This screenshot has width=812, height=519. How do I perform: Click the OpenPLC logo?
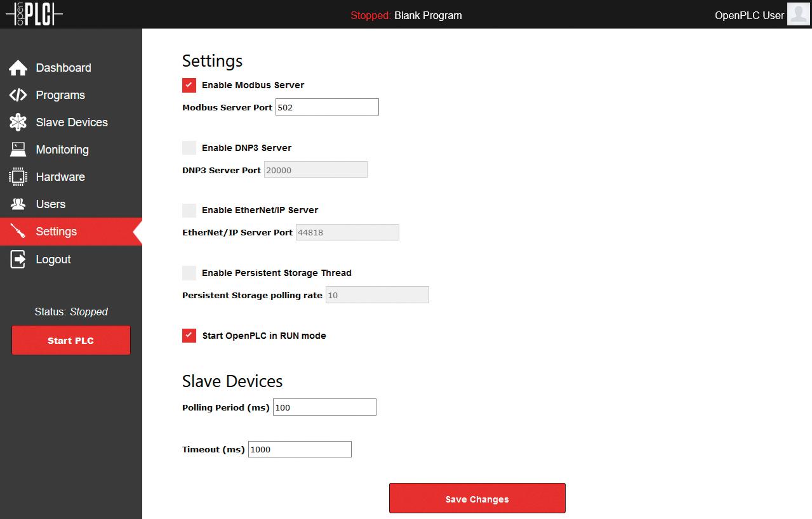(x=34, y=14)
